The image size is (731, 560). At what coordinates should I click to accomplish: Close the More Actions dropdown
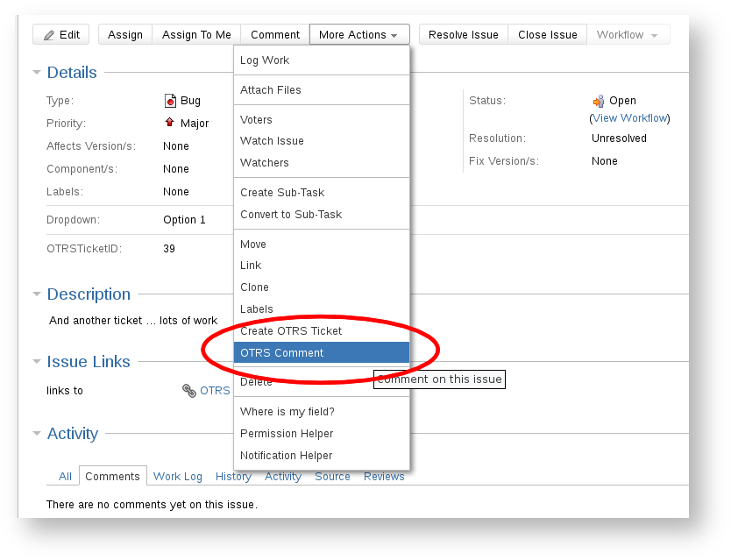click(x=358, y=35)
